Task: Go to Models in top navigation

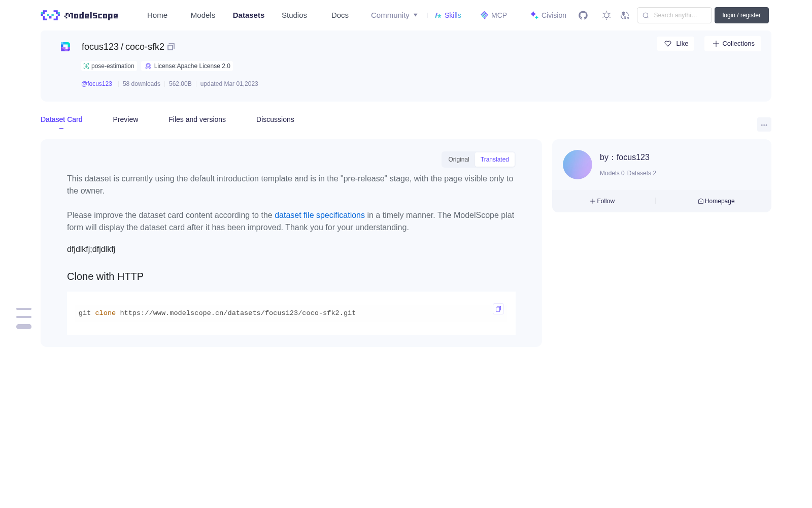Action: 203,15
